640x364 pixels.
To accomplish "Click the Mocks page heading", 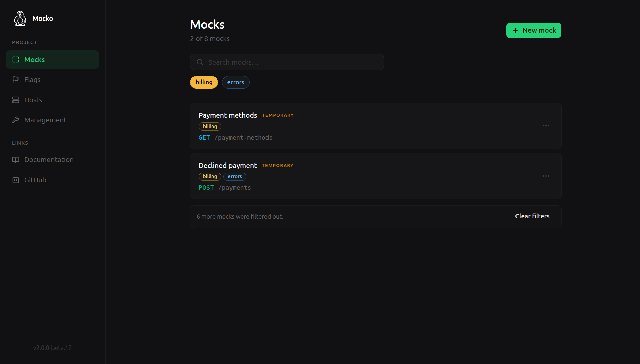I will 207,25.
